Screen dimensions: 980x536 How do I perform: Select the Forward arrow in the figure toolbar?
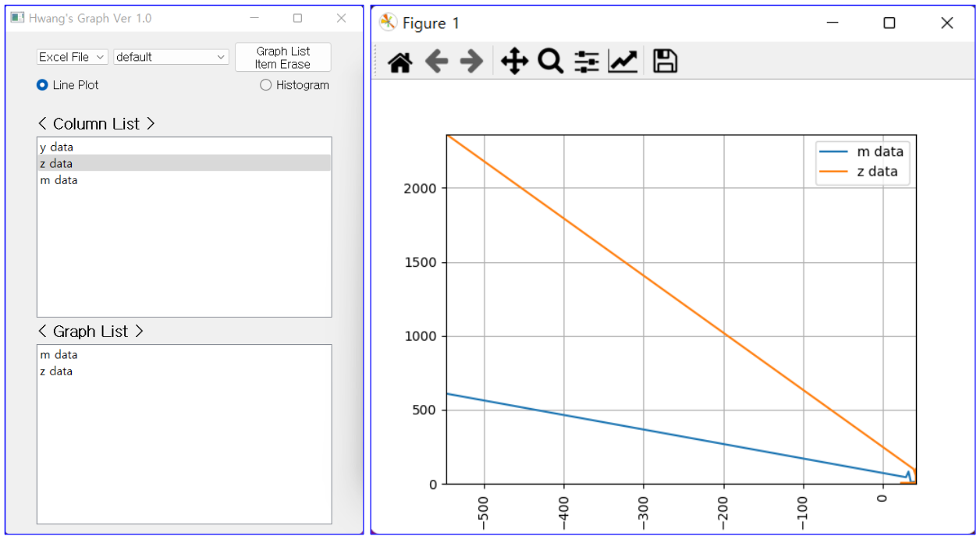(471, 61)
